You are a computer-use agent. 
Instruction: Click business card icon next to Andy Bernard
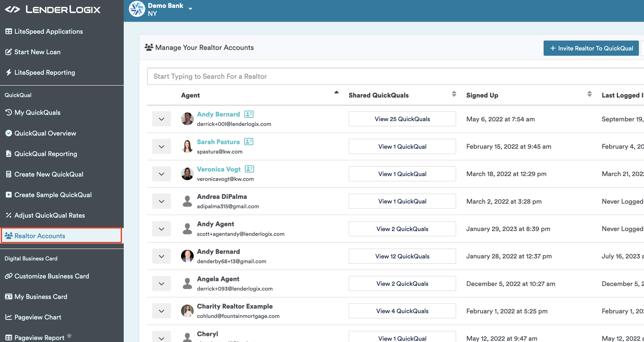click(x=249, y=114)
